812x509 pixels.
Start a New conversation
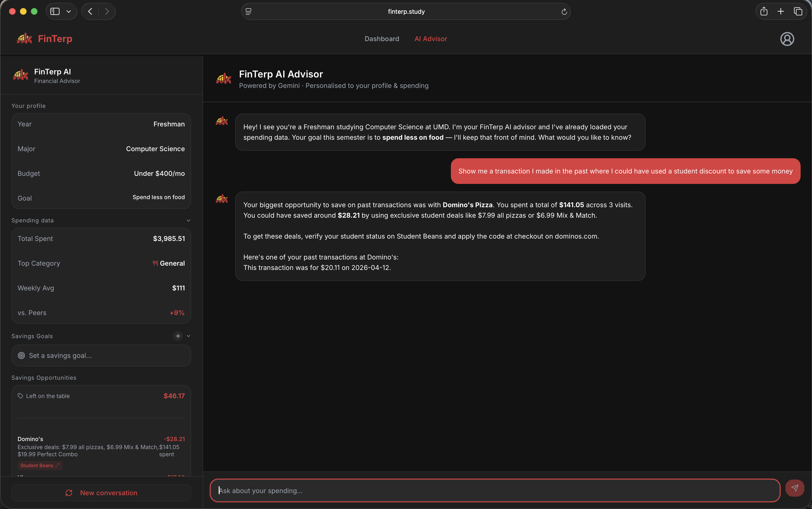click(x=101, y=493)
